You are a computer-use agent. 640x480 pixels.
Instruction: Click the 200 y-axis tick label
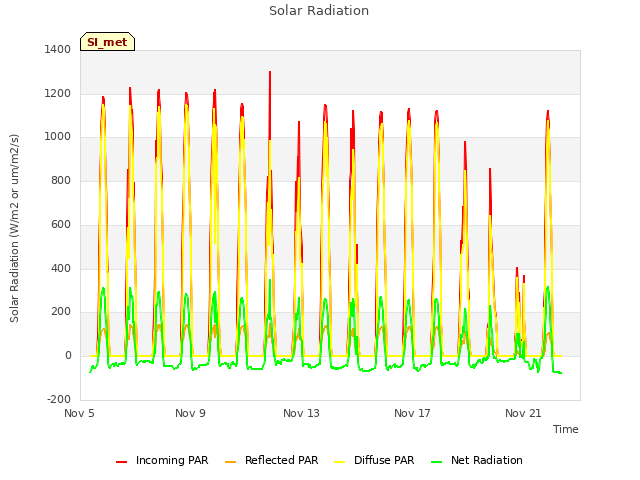61,312
